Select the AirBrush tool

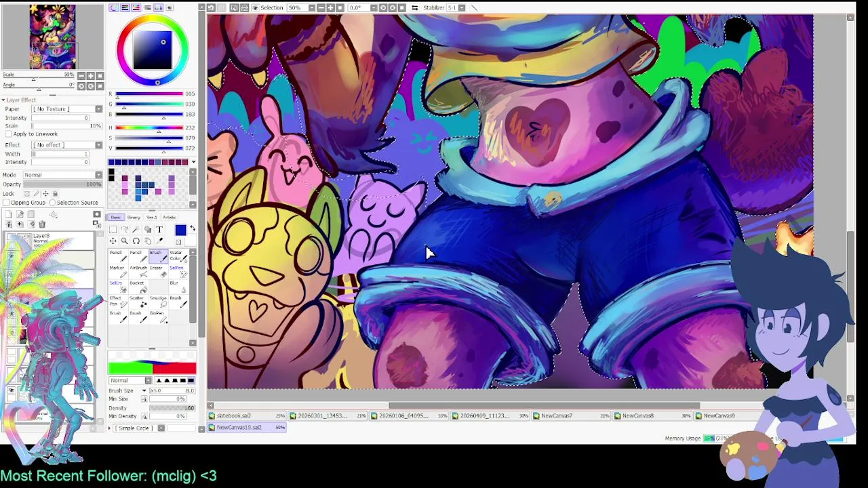coord(138,272)
